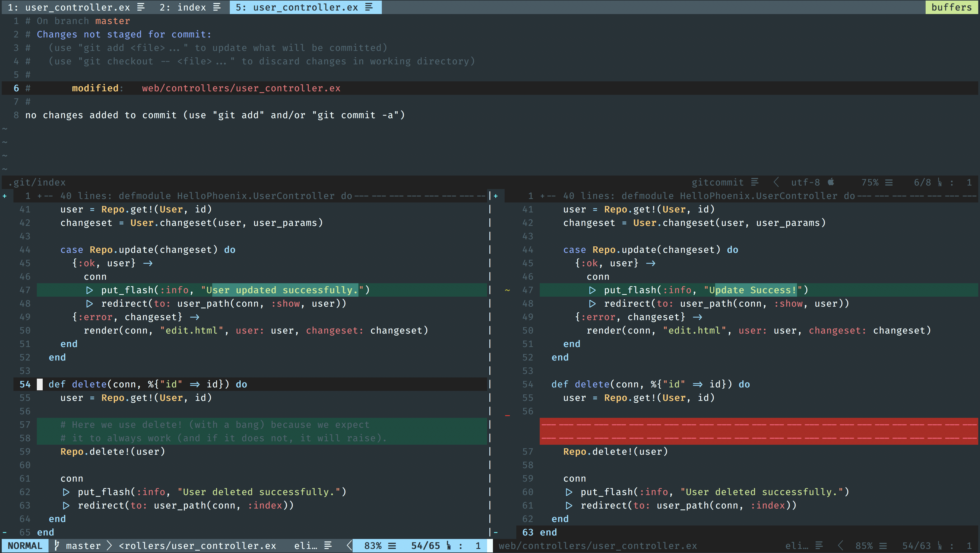The image size is (980, 553).
Task: Click pipe arrow before redirect on left line 63
Action: point(66,506)
